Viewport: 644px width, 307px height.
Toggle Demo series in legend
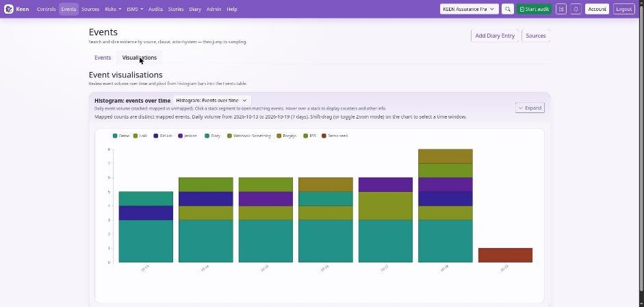point(121,136)
